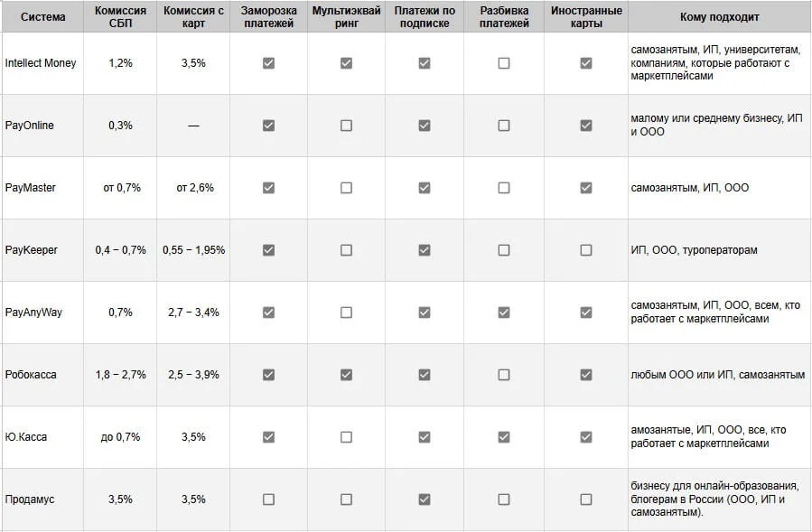Toggle Робокасса Мультиэквайринг checkbox
Screen dimensions: 812x532
pos(346,375)
